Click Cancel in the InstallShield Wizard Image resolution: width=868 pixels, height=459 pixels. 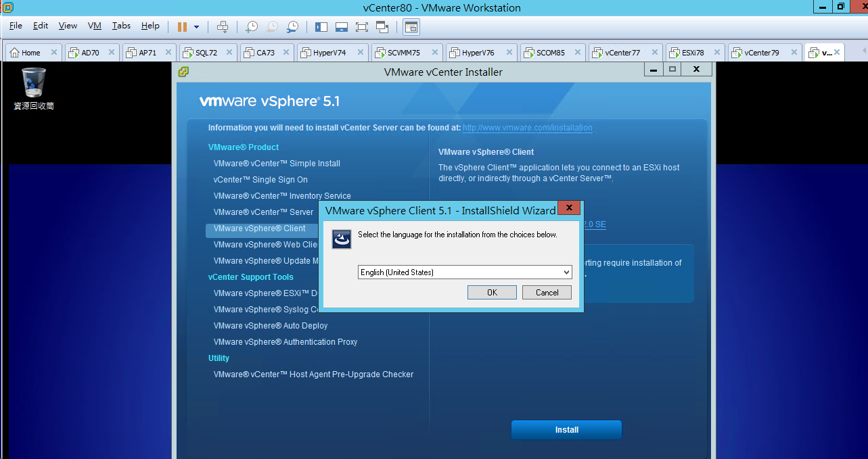point(547,292)
